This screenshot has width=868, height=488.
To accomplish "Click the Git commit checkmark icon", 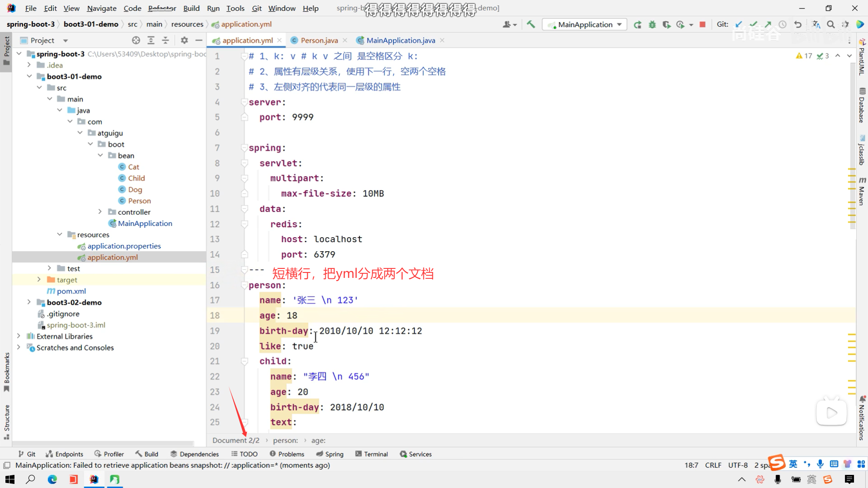I will coord(753,24).
